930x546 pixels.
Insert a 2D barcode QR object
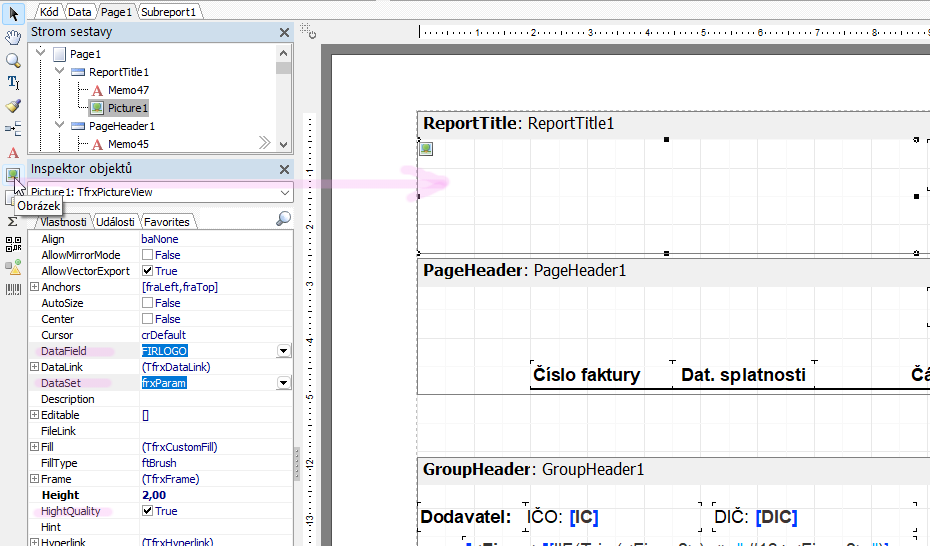(13, 244)
